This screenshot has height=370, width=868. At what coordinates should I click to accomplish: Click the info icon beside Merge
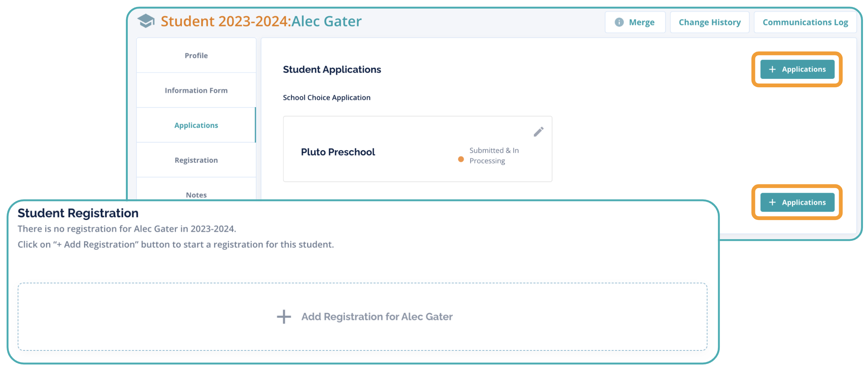[x=619, y=22]
